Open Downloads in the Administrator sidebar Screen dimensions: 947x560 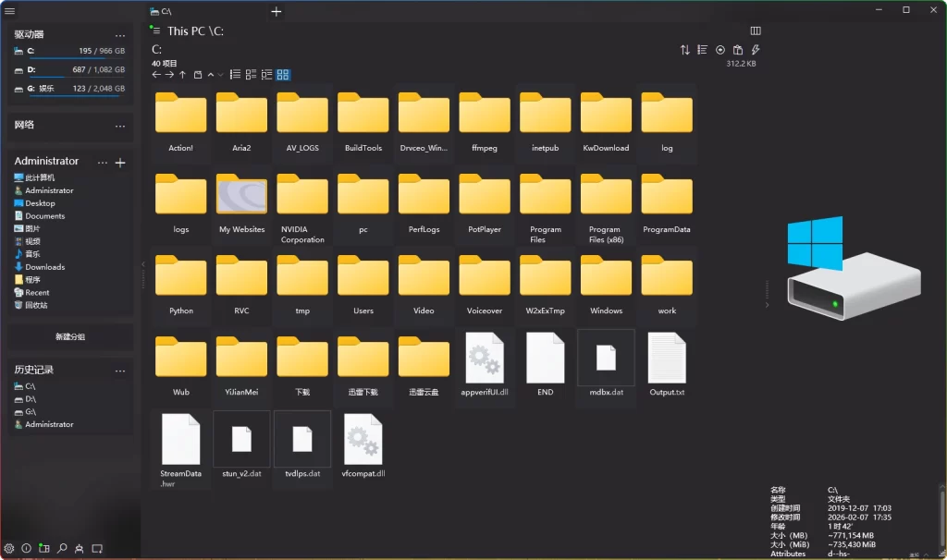pyautogui.click(x=44, y=267)
